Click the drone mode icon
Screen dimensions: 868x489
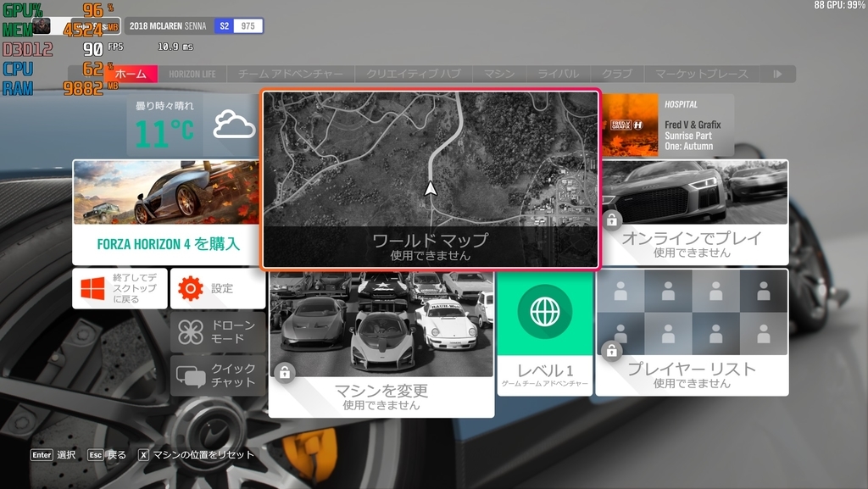pyautogui.click(x=191, y=332)
